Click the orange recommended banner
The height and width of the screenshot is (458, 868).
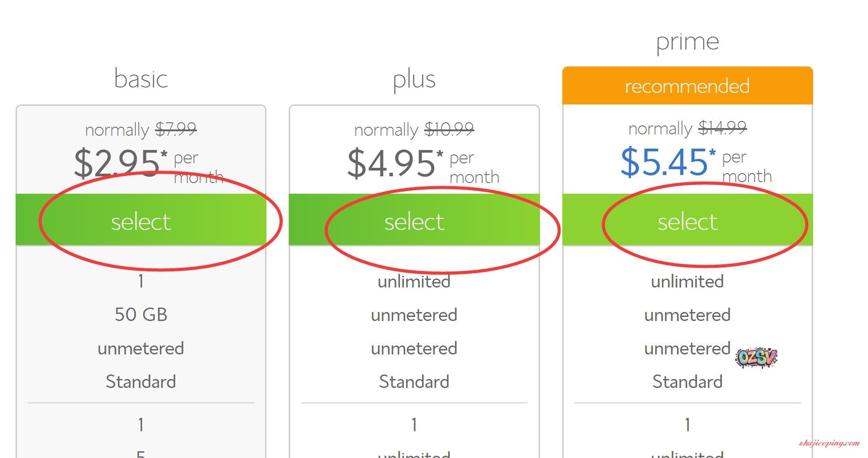pos(687,86)
